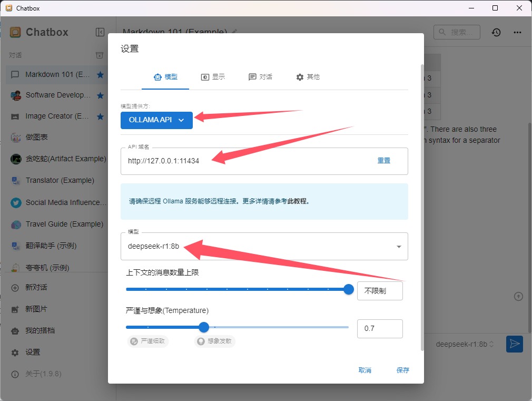Open the 此教程 tutorial link

coord(298,201)
